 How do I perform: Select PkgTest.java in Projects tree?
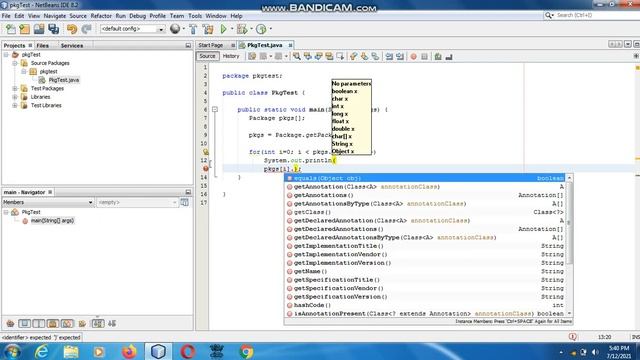(64, 80)
